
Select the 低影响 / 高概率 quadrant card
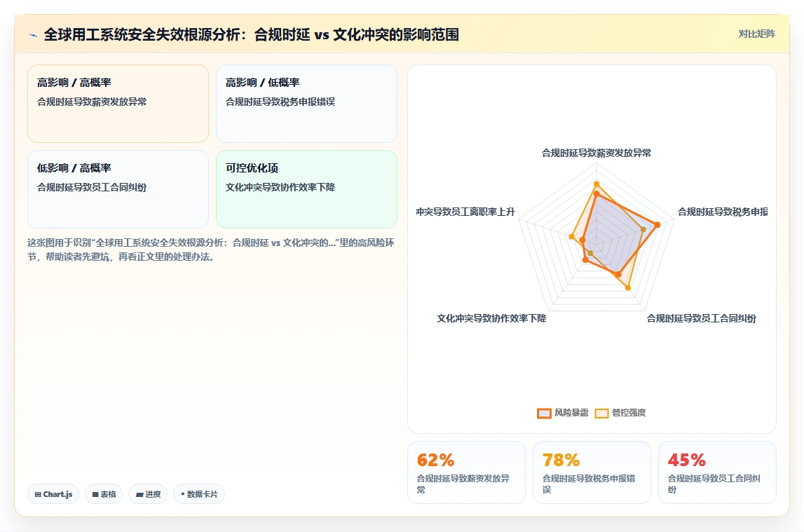point(118,189)
